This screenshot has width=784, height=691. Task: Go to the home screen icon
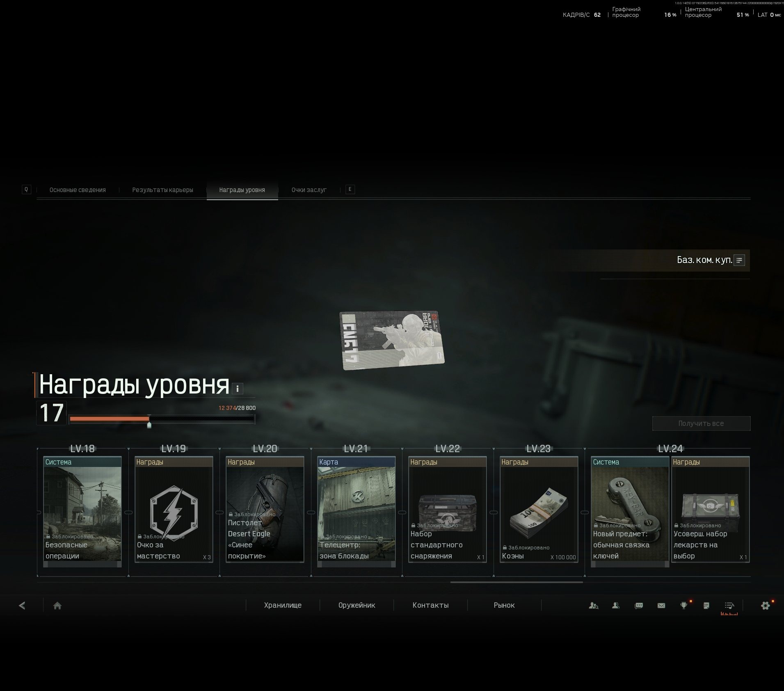57,606
